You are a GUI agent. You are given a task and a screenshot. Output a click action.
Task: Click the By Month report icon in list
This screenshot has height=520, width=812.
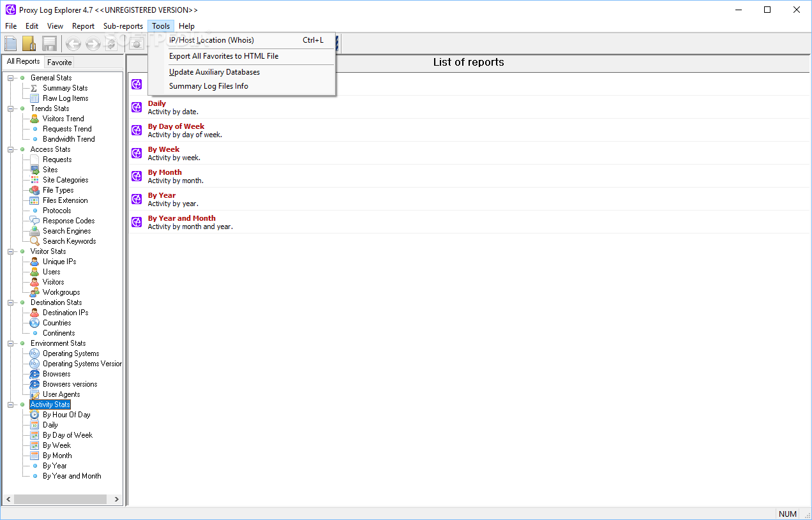click(x=137, y=176)
